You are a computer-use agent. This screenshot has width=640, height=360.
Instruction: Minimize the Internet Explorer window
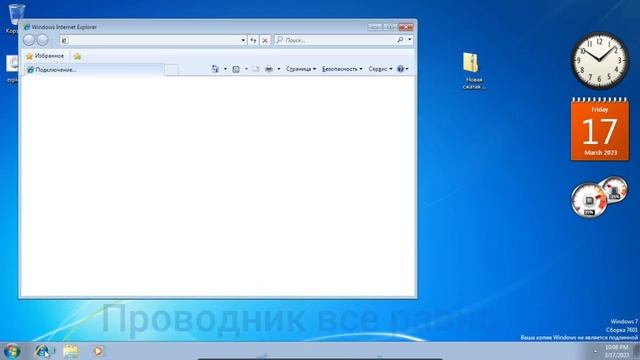pyautogui.click(x=375, y=27)
